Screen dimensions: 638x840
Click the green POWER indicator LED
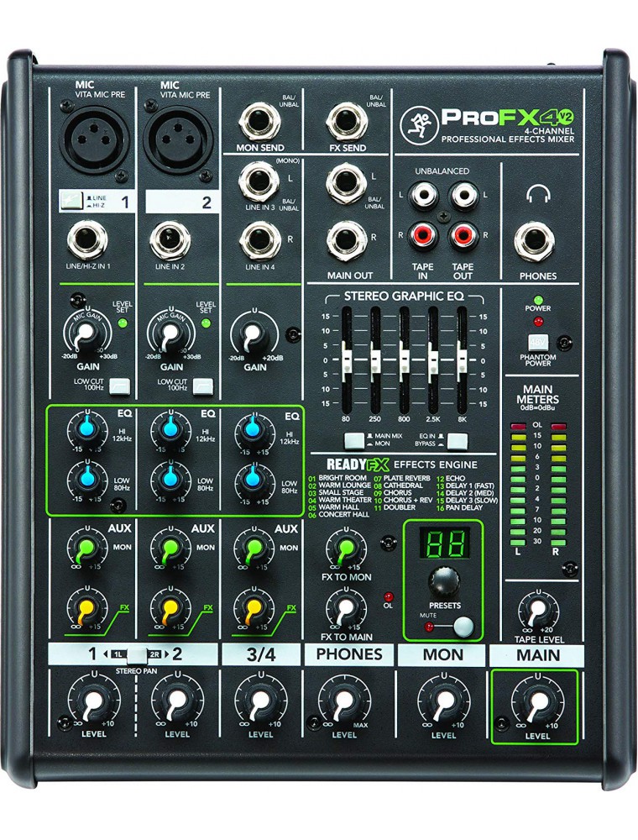538,300
